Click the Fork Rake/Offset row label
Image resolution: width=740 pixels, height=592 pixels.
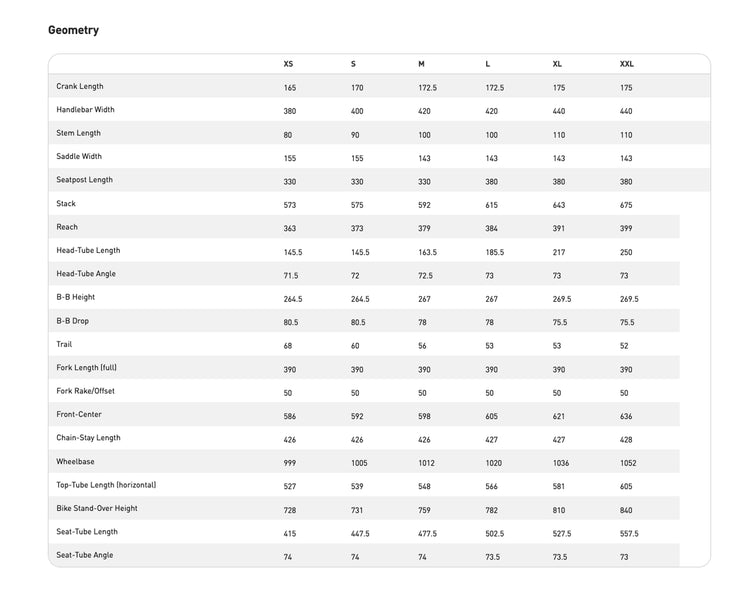[85, 391]
